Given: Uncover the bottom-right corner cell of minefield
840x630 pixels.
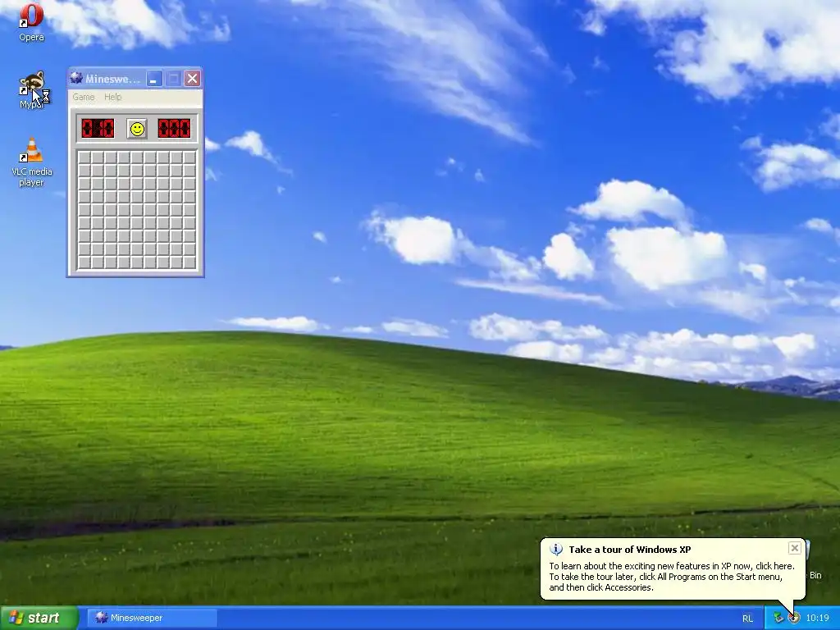Looking at the screenshot, I should coord(189,262).
